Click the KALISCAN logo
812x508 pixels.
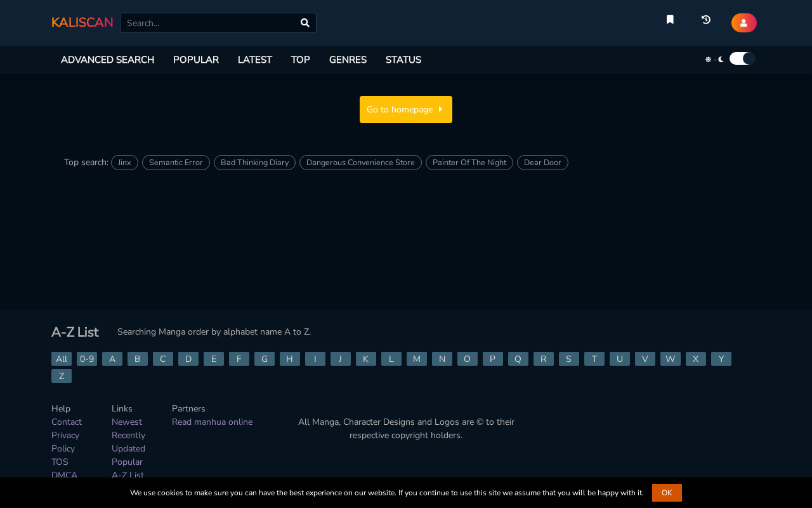pos(82,23)
